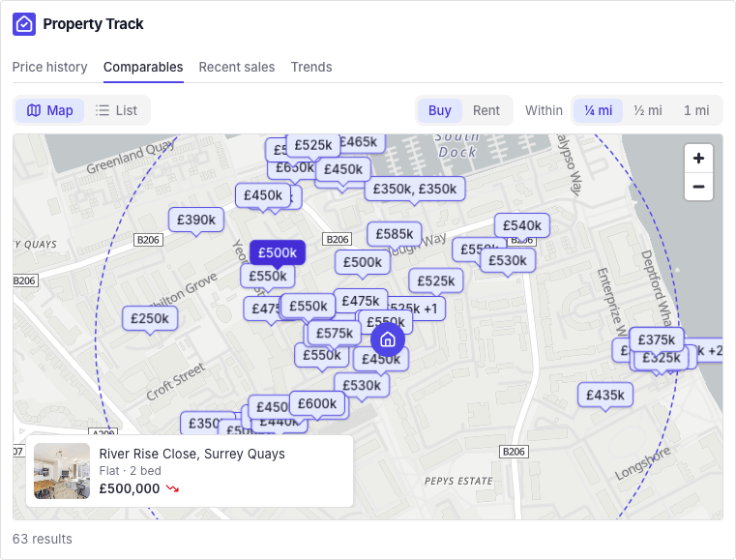The height and width of the screenshot is (560, 736).
Task: Select the £435k price marker
Action: coord(605,395)
